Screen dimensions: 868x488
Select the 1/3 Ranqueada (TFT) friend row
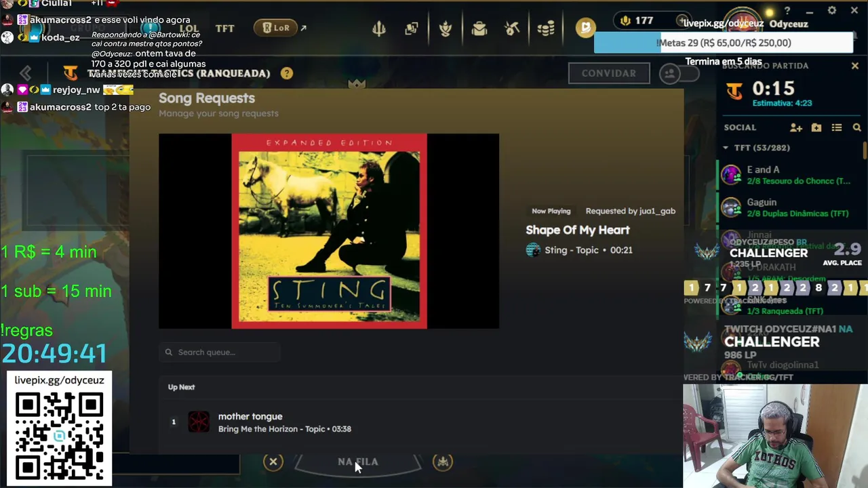[790, 305]
